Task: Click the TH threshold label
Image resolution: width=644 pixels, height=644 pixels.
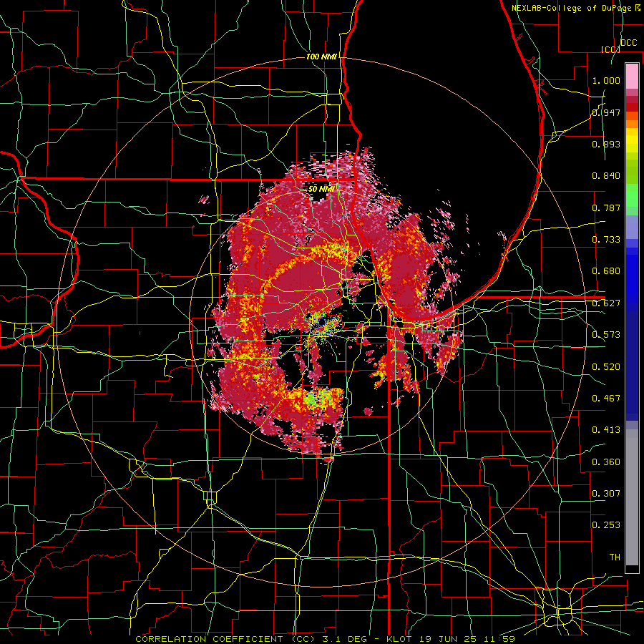Action: point(615,557)
